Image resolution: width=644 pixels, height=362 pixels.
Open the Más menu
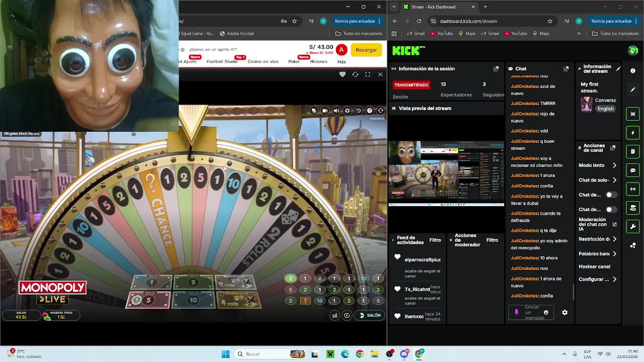[342, 61]
